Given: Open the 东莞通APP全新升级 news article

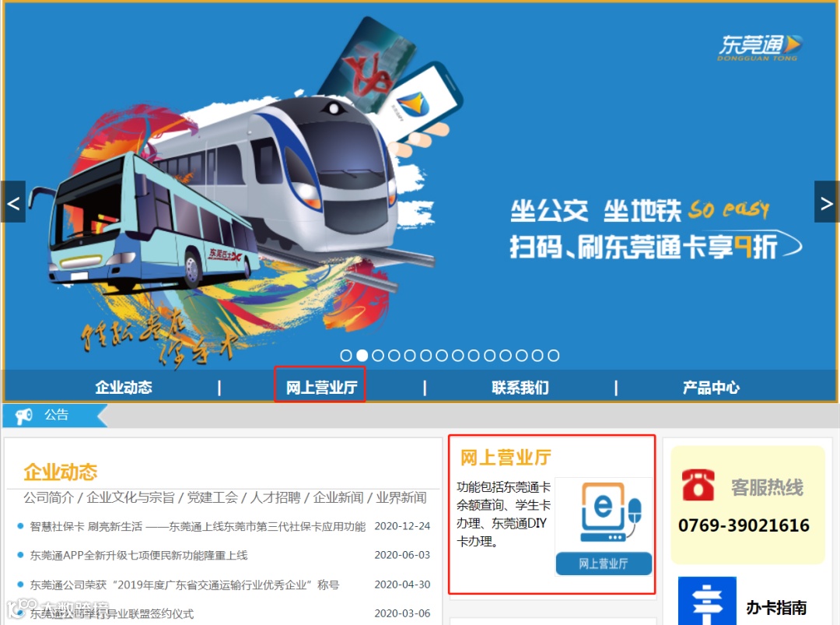Looking at the screenshot, I should (x=138, y=555).
